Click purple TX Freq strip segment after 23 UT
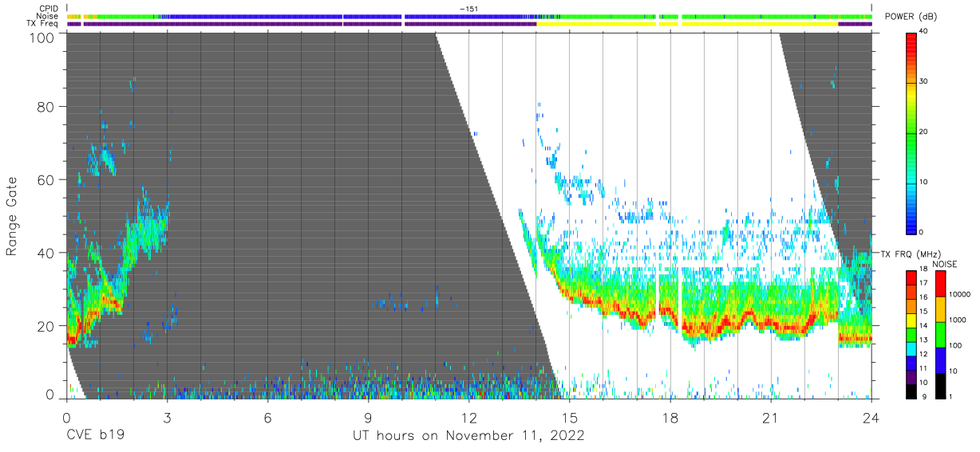Viewport: 980px width, 452px height. (855, 24)
